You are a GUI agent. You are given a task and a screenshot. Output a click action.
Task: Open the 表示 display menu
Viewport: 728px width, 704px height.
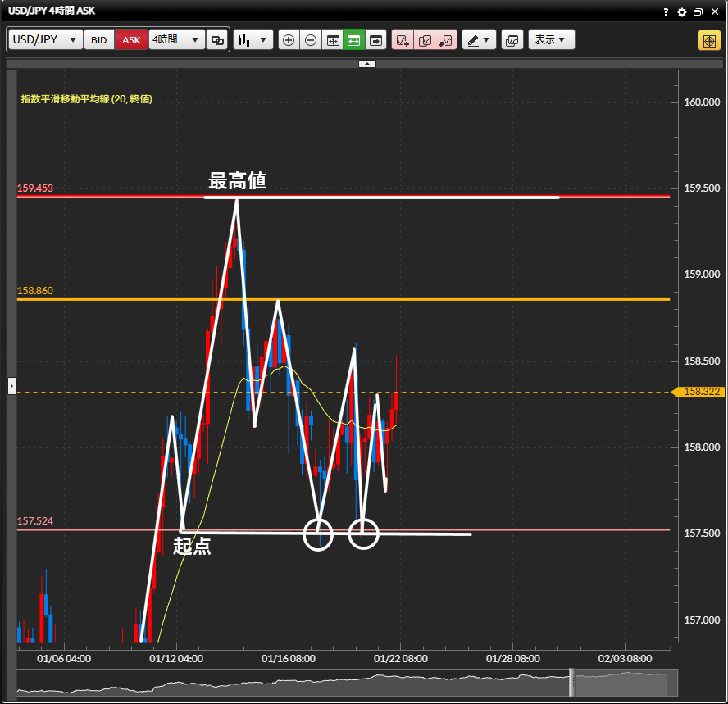551,39
